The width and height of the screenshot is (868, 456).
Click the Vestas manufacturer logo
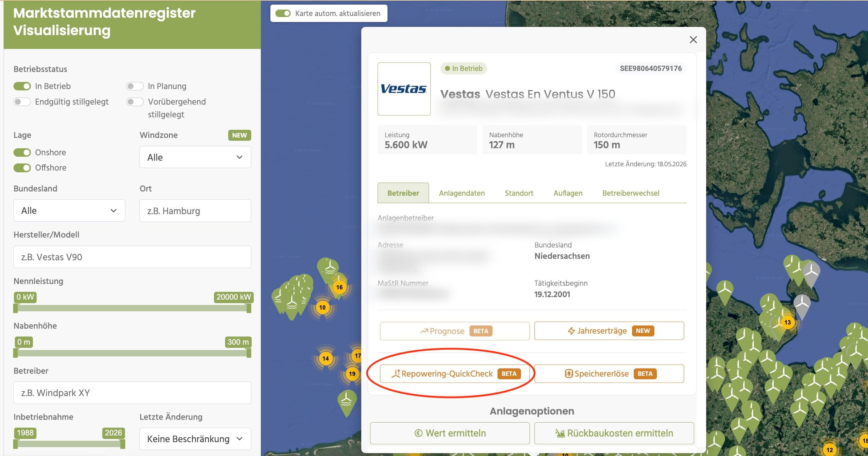404,89
